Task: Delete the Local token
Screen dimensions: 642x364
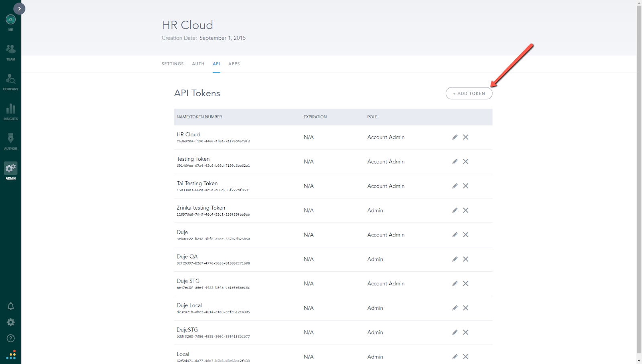Action: click(x=465, y=357)
